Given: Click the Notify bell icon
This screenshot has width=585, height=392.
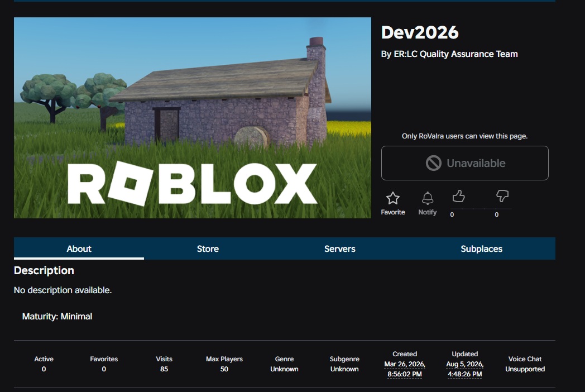Looking at the screenshot, I should [x=427, y=198].
